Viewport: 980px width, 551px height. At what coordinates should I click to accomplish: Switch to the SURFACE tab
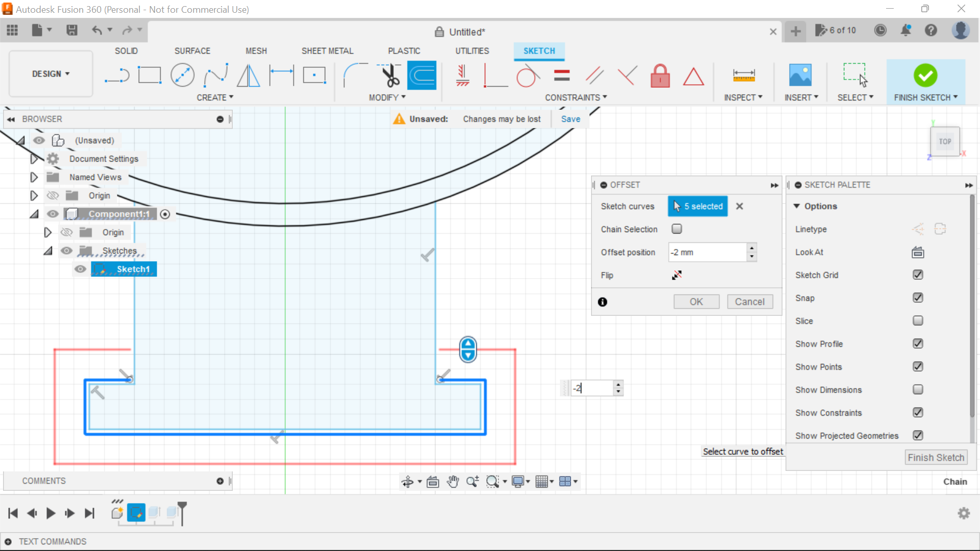(192, 51)
